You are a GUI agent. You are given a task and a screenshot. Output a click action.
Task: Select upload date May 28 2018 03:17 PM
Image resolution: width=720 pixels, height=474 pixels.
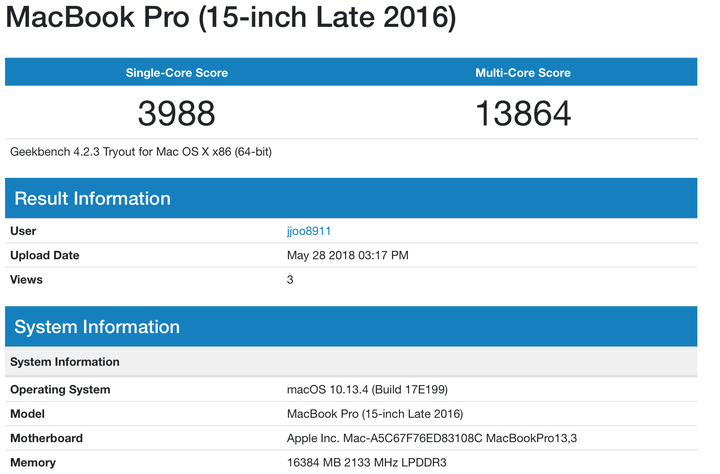(x=348, y=255)
